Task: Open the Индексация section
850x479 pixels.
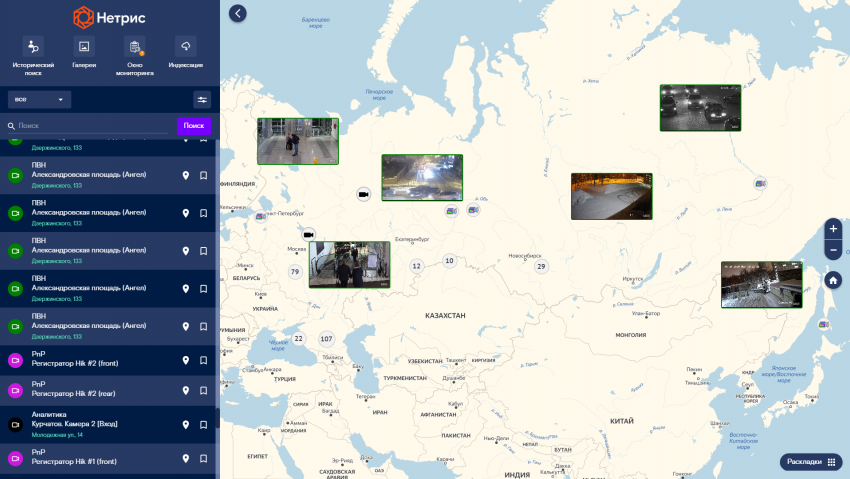Action: point(185,53)
